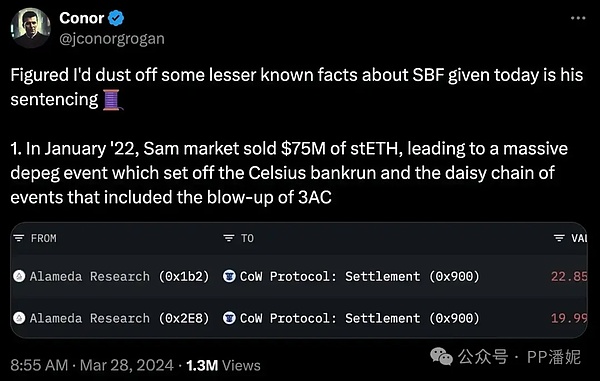
Task: Click Alameda Research (0x2E8) token icon
Action: click(x=19, y=318)
